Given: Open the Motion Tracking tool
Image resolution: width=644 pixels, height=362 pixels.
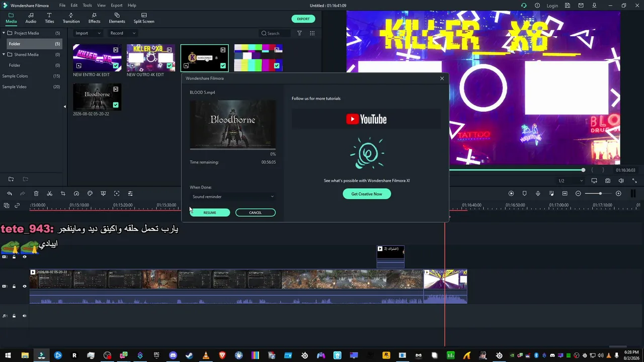Looking at the screenshot, I should coord(117,194).
